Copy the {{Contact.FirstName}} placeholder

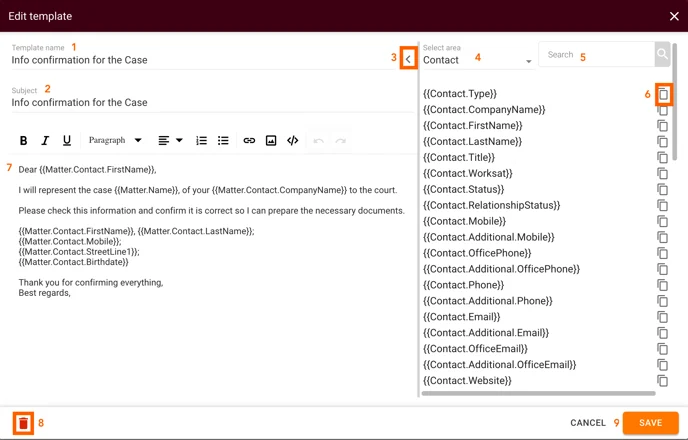click(663, 126)
